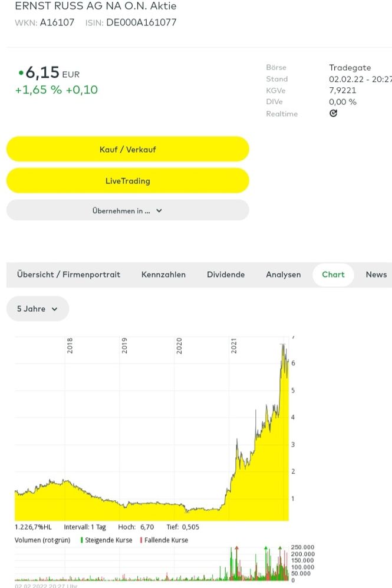
Task: Click the 2019 year label on the chart
Action: point(124,345)
